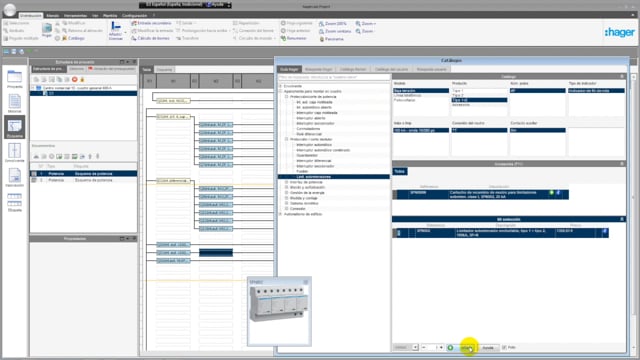640x360 pixels.
Task: Click the Catálogo ribbon button
Action: 73,38
